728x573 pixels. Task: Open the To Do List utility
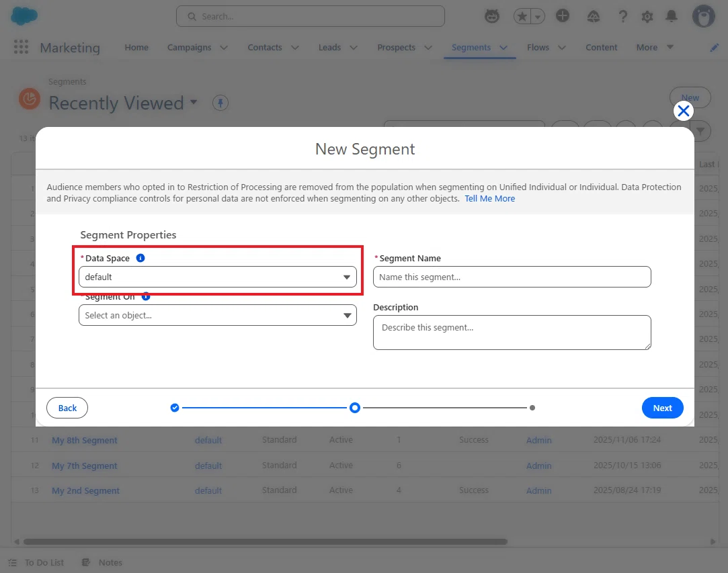pos(36,562)
